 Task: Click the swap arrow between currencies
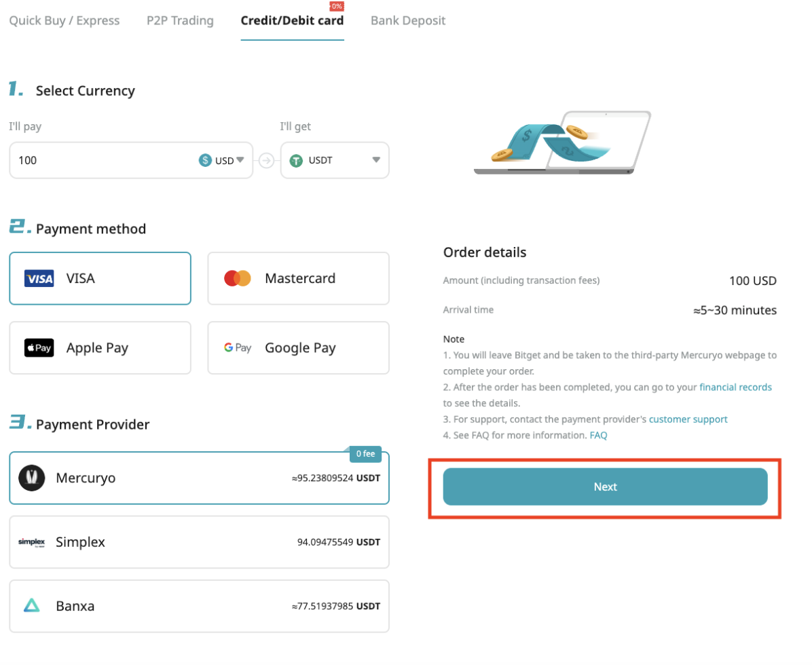[x=266, y=161]
